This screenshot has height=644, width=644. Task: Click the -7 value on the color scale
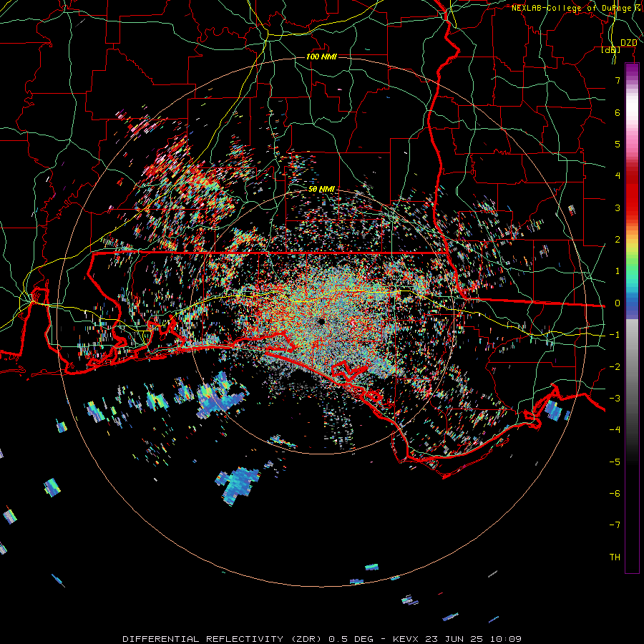(615, 525)
